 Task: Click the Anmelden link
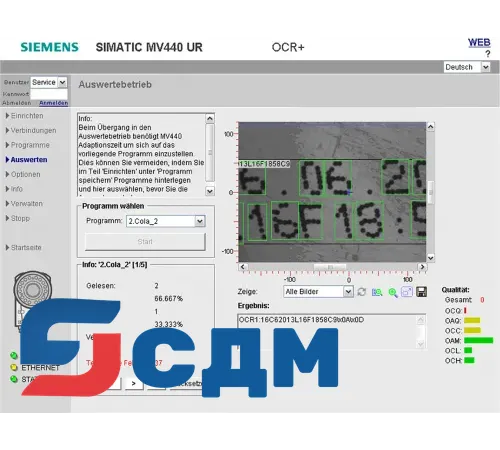click(x=53, y=103)
